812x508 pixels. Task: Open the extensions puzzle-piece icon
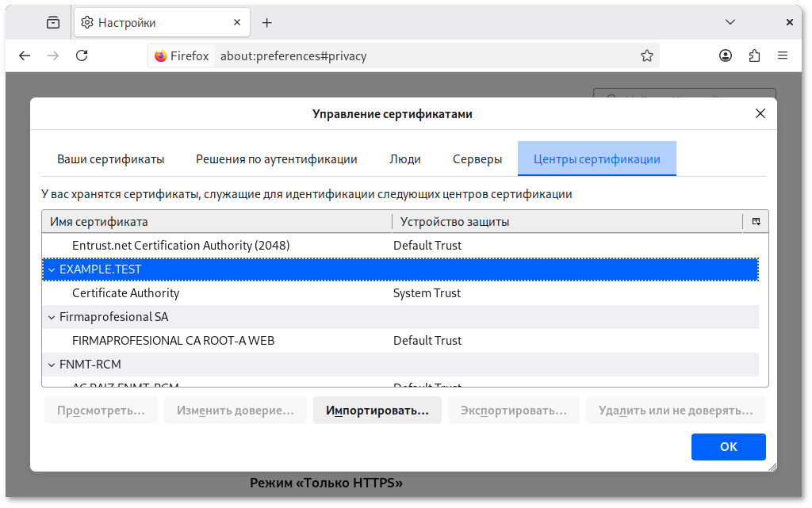click(753, 55)
